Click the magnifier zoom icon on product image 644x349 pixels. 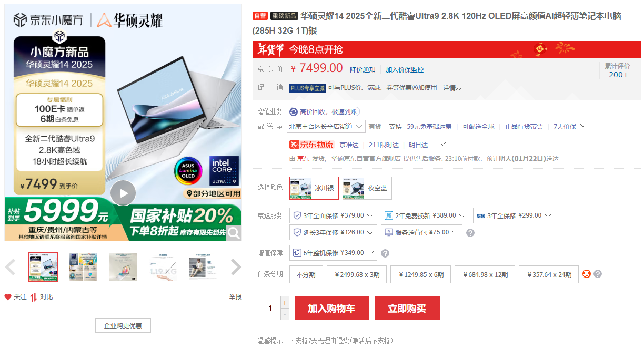[x=234, y=233]
